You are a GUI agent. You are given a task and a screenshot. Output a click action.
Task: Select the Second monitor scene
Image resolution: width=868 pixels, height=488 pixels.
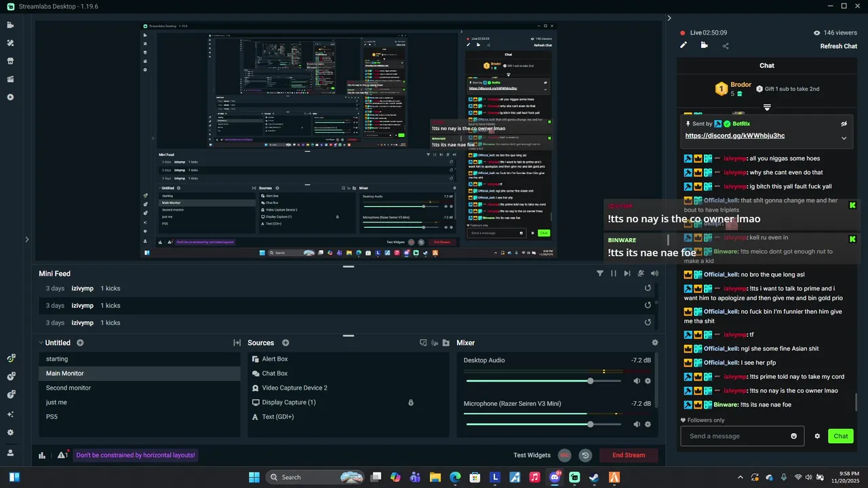coord(139,388)
